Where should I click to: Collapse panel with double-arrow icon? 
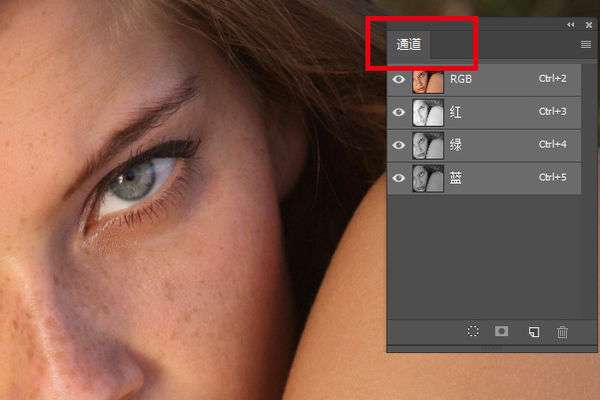571,25
